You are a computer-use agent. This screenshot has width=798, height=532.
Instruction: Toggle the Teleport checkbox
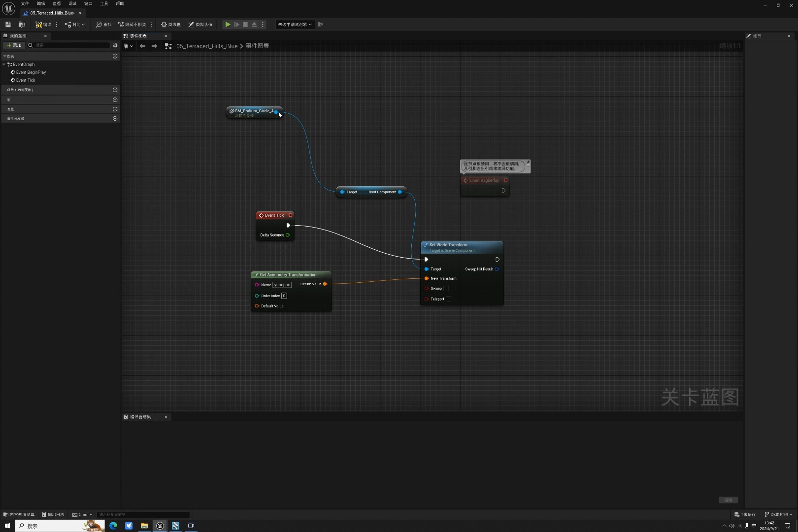pos(448,299)
